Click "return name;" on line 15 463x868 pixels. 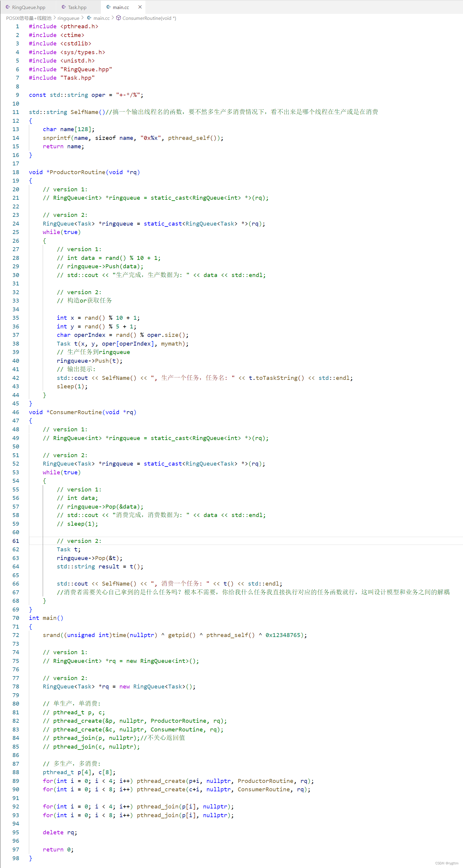(x=63, y=146)
